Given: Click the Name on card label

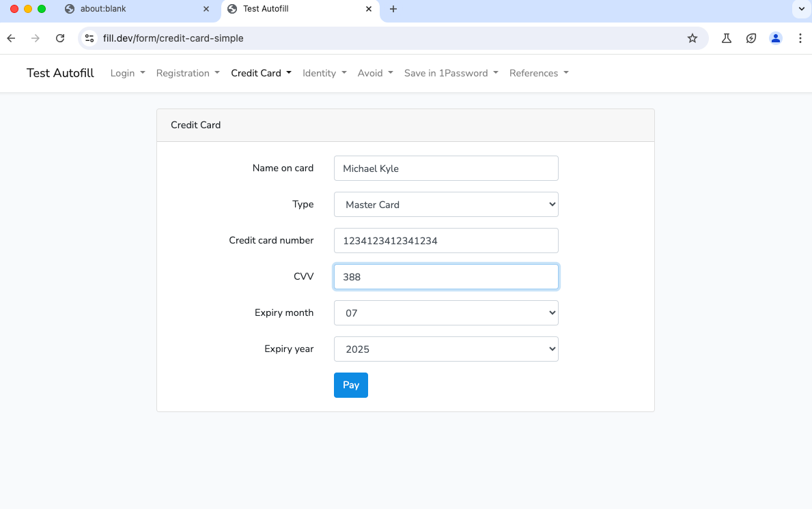Looking at the screenshot, I should pyautogui.click(x=283, y=168).
